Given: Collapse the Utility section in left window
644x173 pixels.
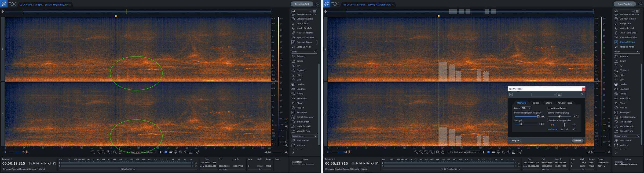Looking at the screenshot, I should tap(315, 52).
